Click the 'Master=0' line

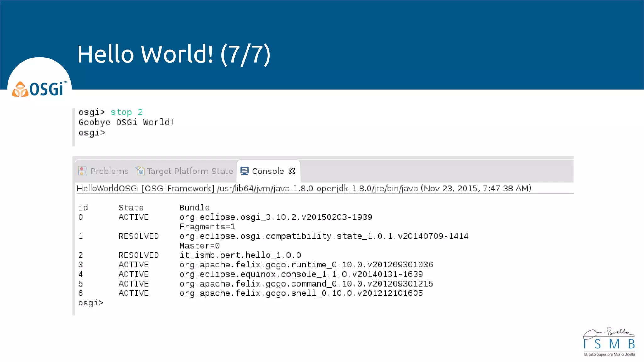pos(200,246)
